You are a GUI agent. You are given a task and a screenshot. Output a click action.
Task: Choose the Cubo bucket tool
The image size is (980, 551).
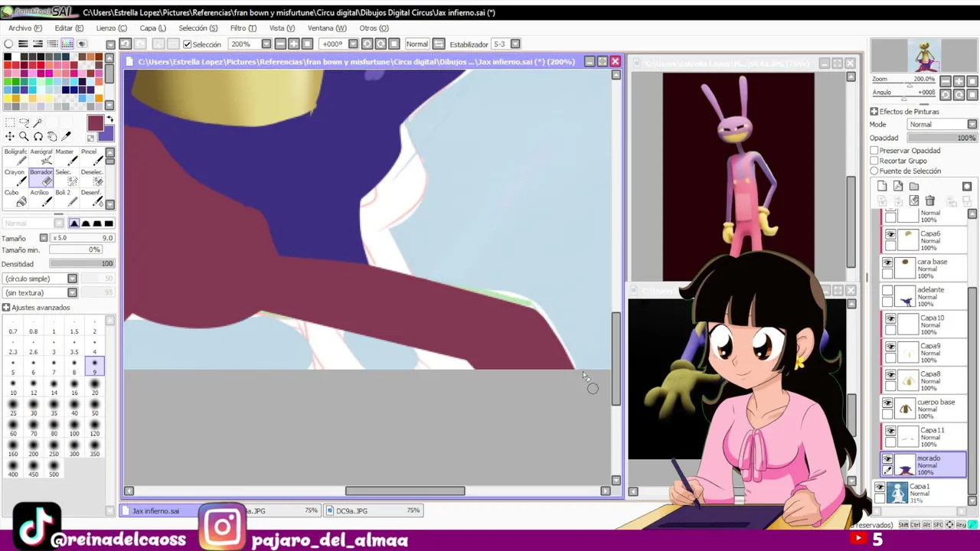[x=15, y=197]
